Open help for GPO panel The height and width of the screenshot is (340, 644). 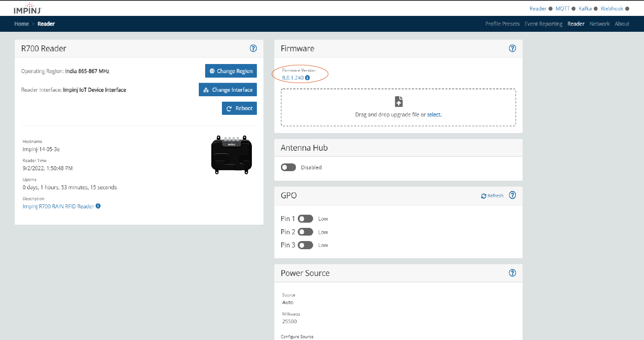click(x=512, y=195)
